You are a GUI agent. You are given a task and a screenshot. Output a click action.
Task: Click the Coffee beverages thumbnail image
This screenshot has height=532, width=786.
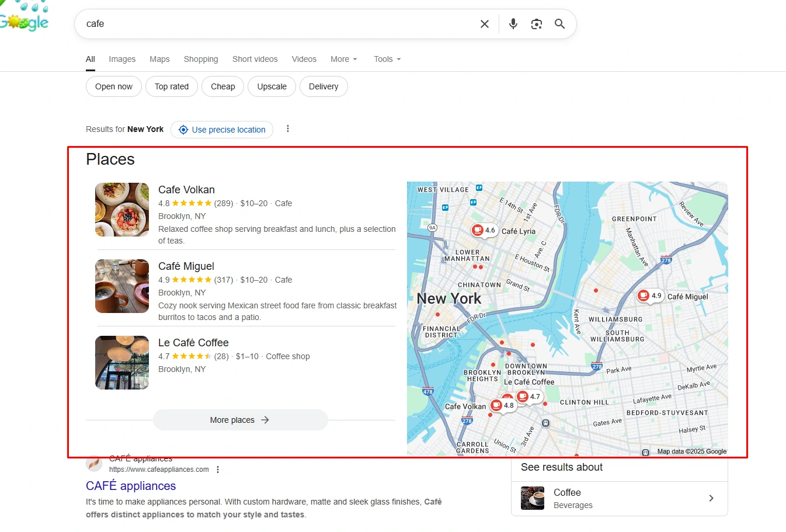click(533, 498)
